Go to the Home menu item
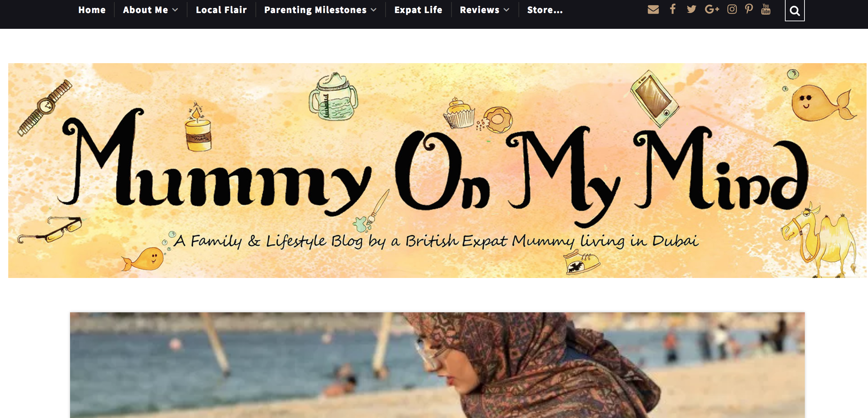Image resolution: width=868 pixels, height=418 pixels. coord(92,10)
